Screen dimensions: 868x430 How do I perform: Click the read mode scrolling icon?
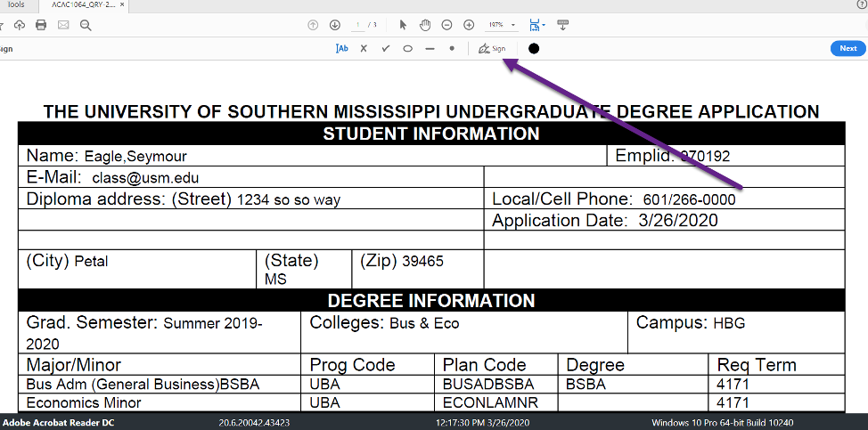click(x=563, y=25)
